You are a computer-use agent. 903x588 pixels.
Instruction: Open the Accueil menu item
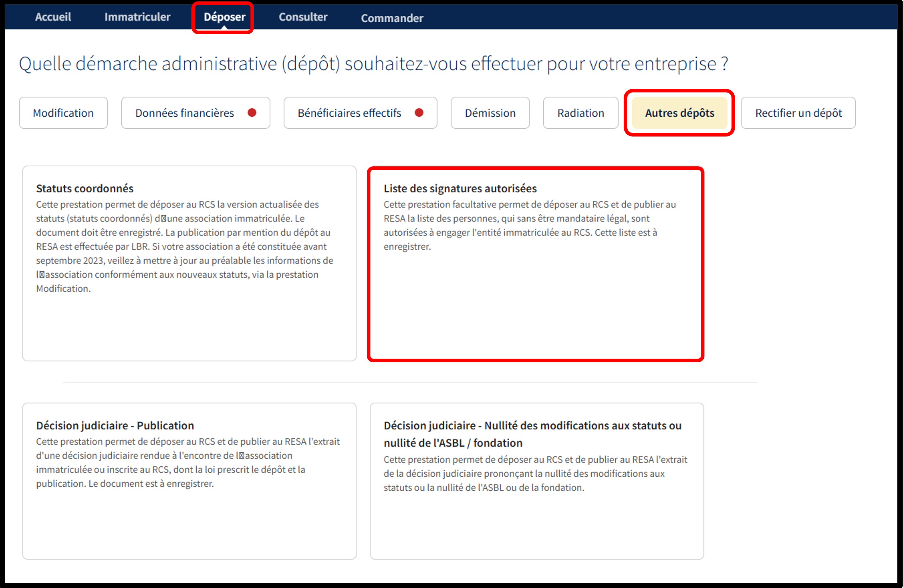pyautogui.click(x=53, y=17)
